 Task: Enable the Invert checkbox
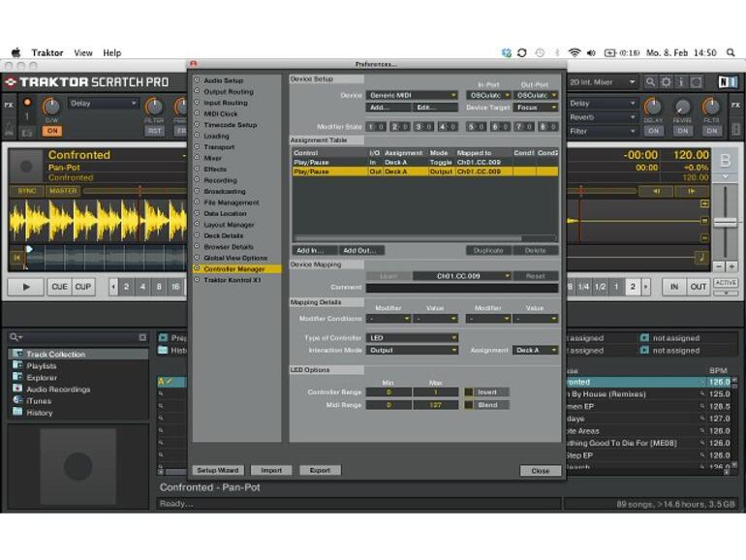pyautogui.click(x=470, y=392)
